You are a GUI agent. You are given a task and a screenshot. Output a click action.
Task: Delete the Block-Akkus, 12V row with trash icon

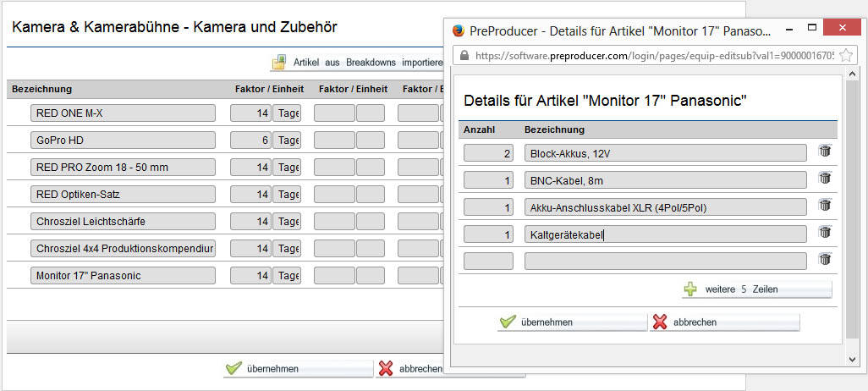(825, 151)
